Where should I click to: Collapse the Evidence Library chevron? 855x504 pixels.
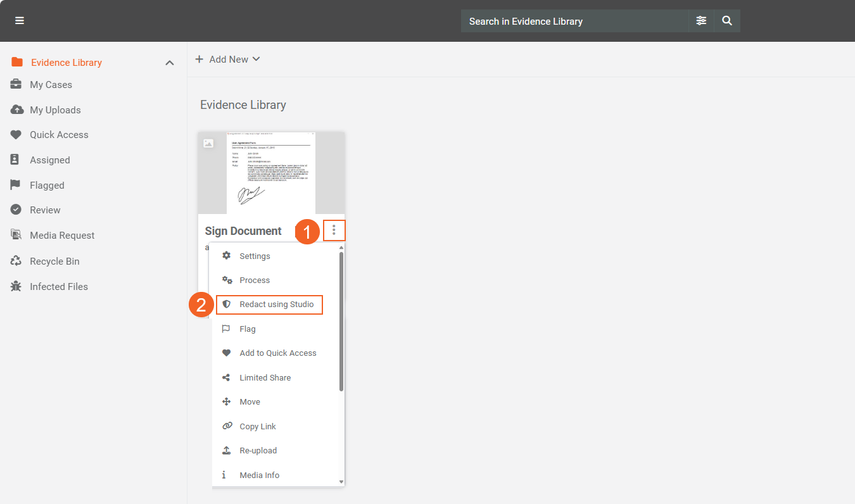169,63
